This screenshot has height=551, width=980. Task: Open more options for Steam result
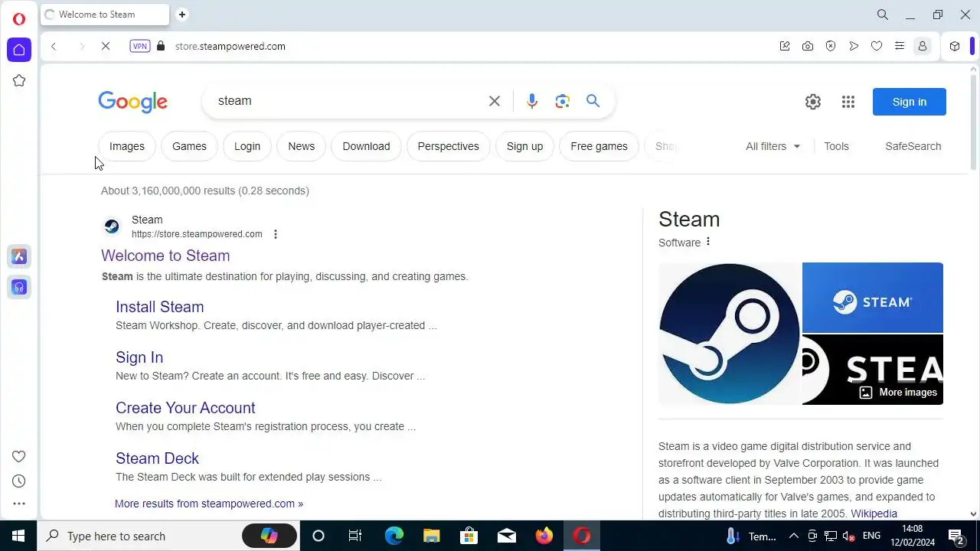(x=276, y=234)
